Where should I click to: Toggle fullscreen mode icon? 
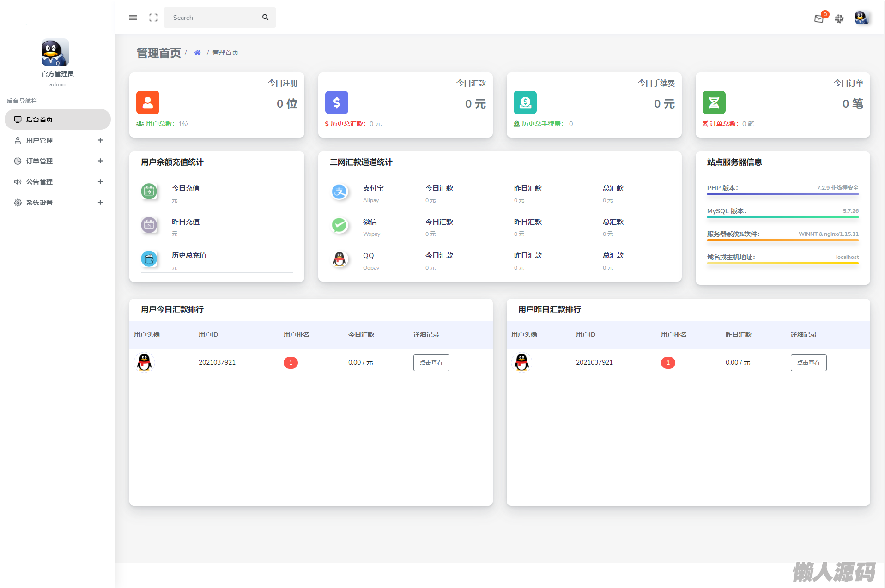pyautogui.click(x=153, y=18)
